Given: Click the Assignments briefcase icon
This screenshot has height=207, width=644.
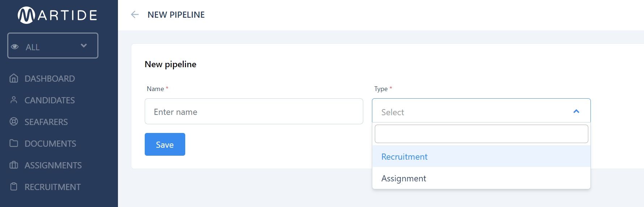Looking at the screenshot, I should tap(14, 165).
